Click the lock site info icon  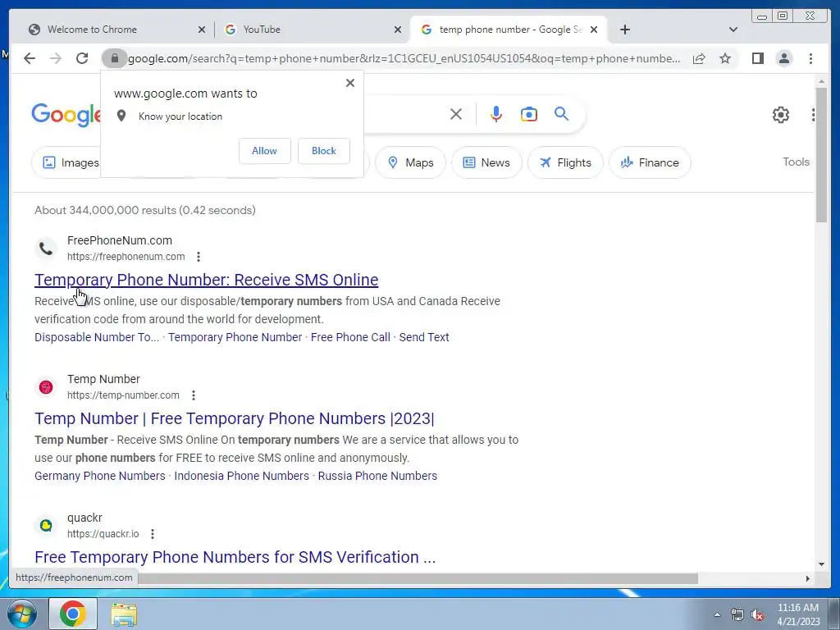[114, 58]
